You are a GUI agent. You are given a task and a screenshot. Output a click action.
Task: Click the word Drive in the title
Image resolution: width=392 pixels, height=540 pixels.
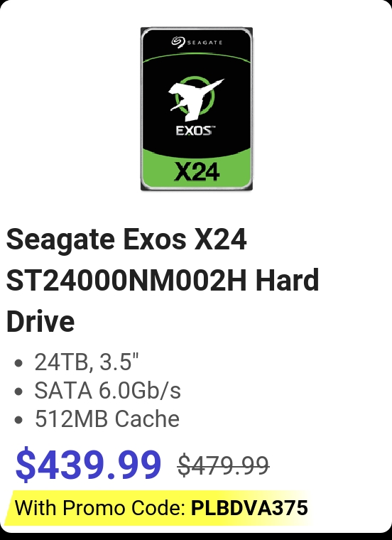(x=40, y=321)
